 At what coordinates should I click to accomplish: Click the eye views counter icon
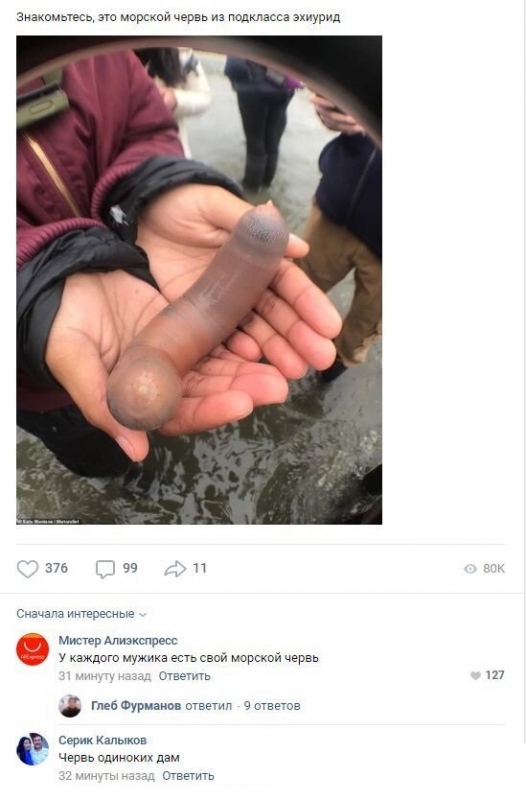coord(470,569)
